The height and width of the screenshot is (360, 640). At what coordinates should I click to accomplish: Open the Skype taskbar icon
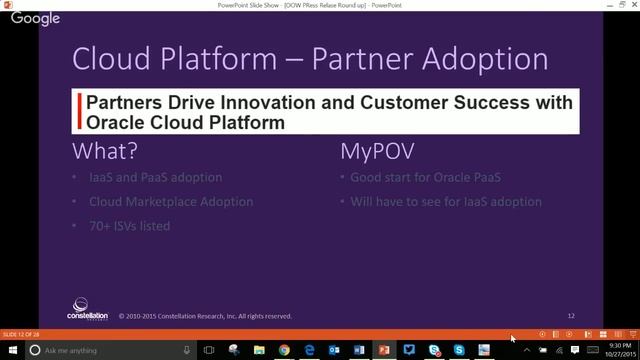(x=459, y=350)
